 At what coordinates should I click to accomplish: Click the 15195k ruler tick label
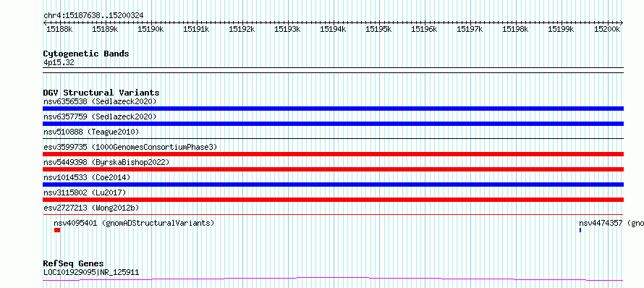pos(379,29)
